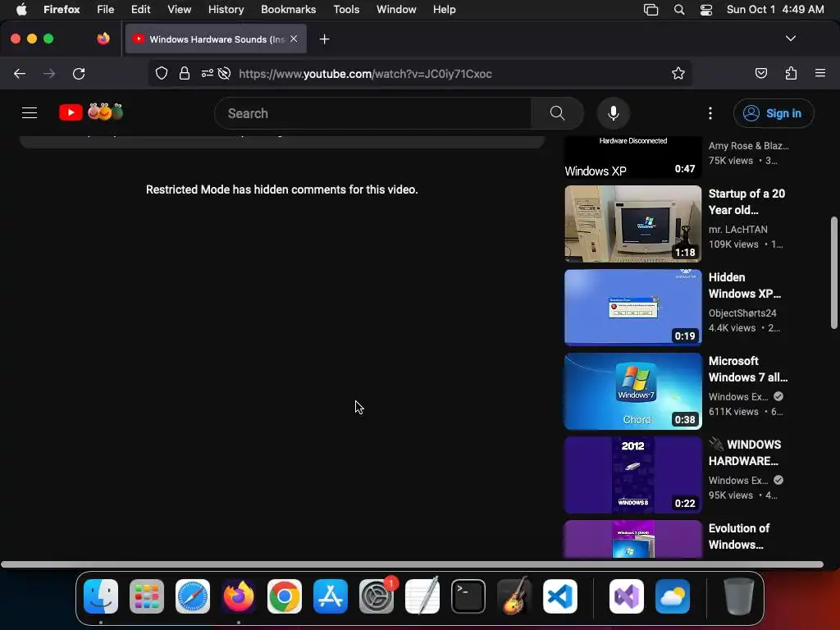Open the YouTube guide hamburger menu
This screenshot has width=840, height=630.
30,113
